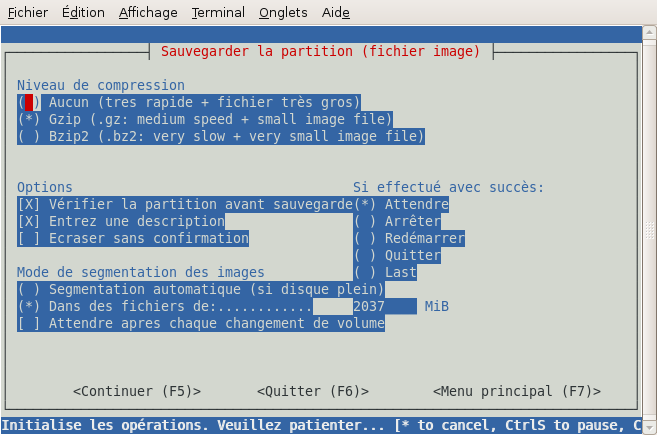Enable Ecraser sans confirmation
The width and height of the screenshot is (657, 435).
[133, 238]
